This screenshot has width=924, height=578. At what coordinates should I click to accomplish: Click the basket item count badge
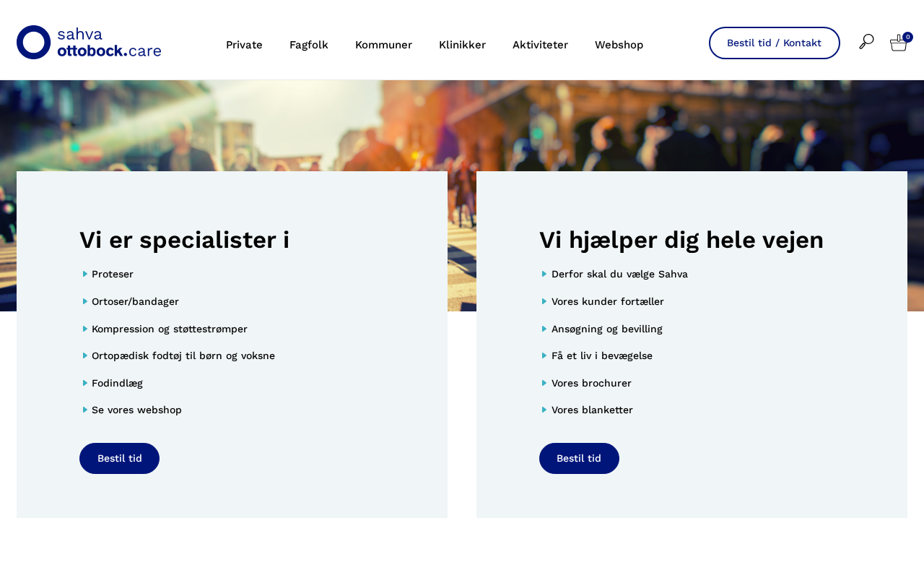[x=908, y=37]
